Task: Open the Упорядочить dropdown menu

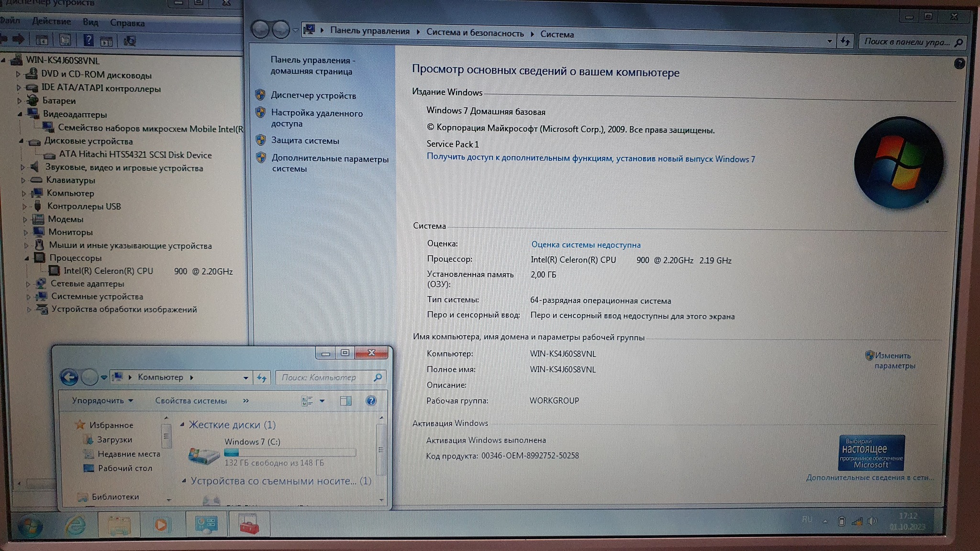Action: [102, 400]
